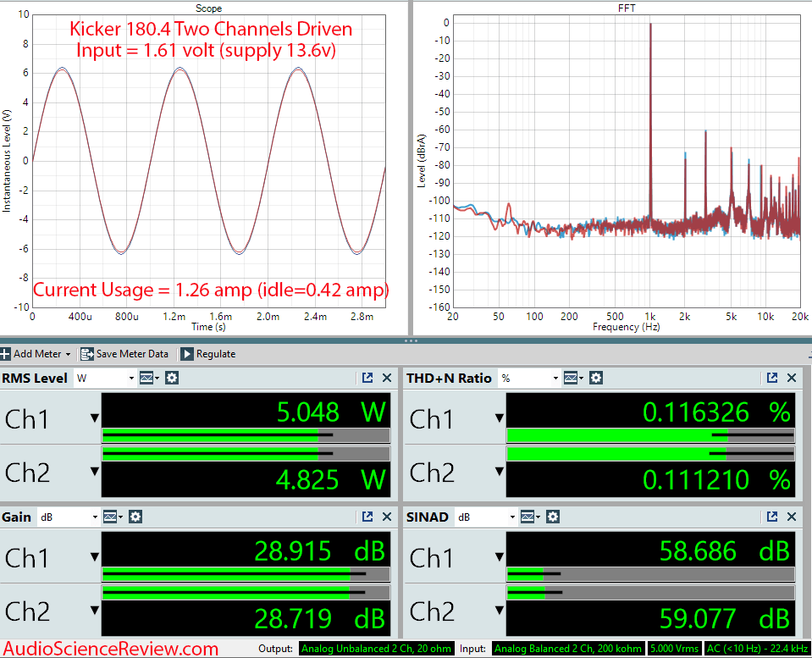This screenshot has height=658, width=812.
Task: Click the Scope graph title
Action: click(x=208, y=8)
